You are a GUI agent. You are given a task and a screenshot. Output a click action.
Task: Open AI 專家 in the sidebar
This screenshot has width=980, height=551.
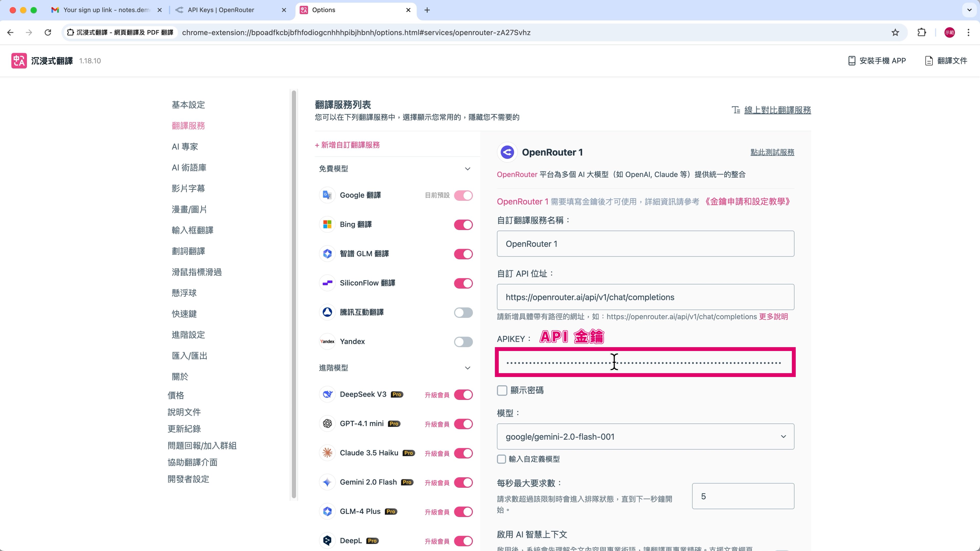185,147
